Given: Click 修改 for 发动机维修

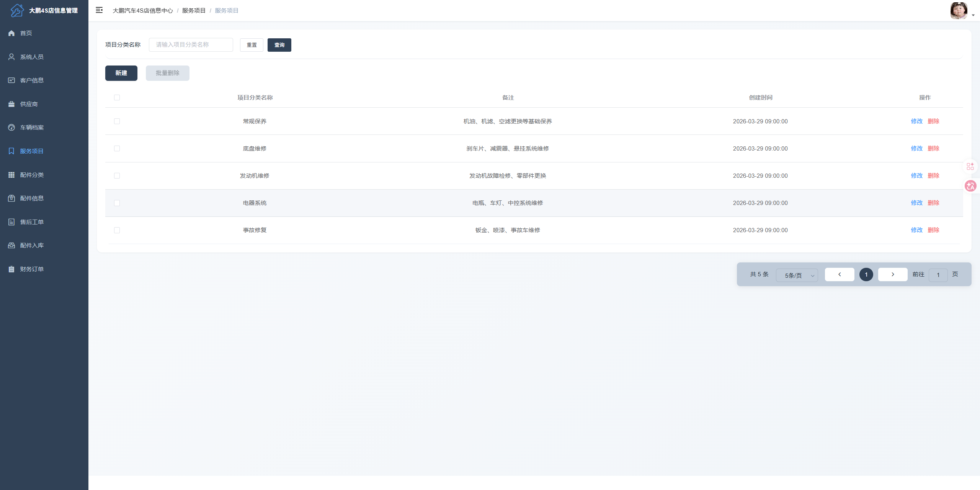Looking at the screenshot, I should (x=917, y=176).
